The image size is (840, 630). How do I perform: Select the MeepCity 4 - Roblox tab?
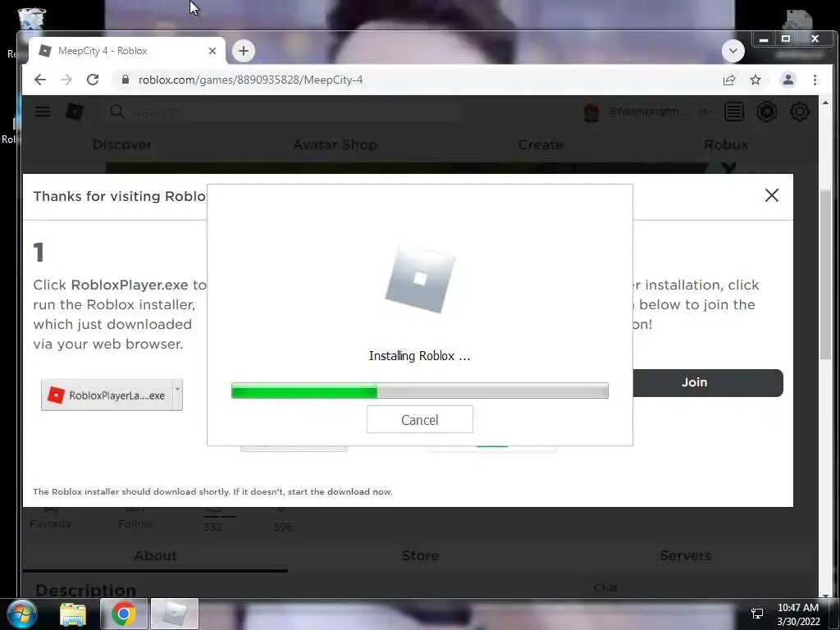tap(126, 51)
